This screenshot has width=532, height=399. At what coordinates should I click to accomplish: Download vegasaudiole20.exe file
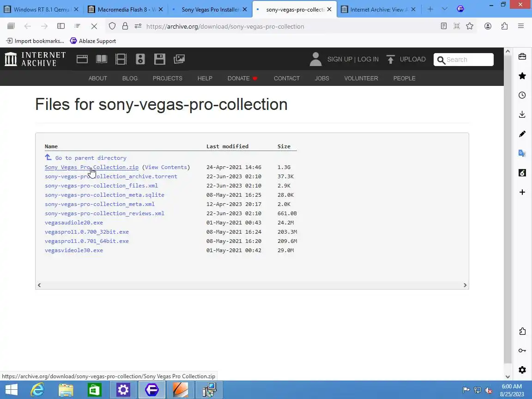click(x=73, y=223)
